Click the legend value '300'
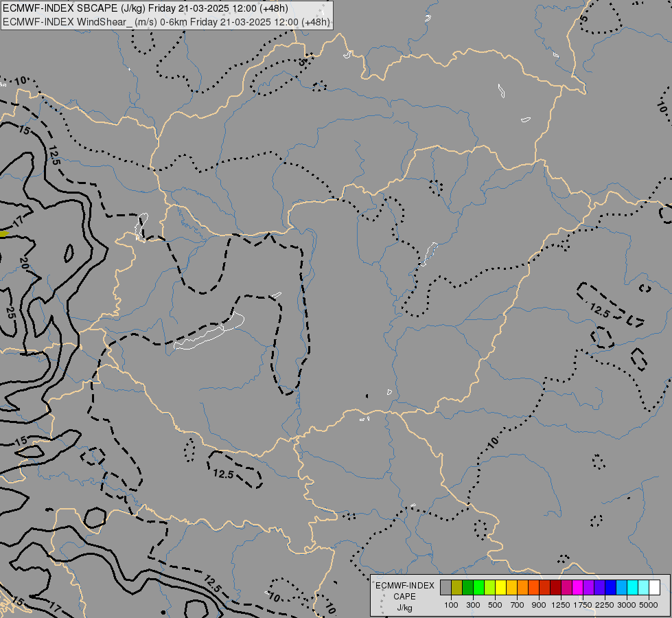The width and height of the screenshot is (672, 618). click(x=473, y=605)
